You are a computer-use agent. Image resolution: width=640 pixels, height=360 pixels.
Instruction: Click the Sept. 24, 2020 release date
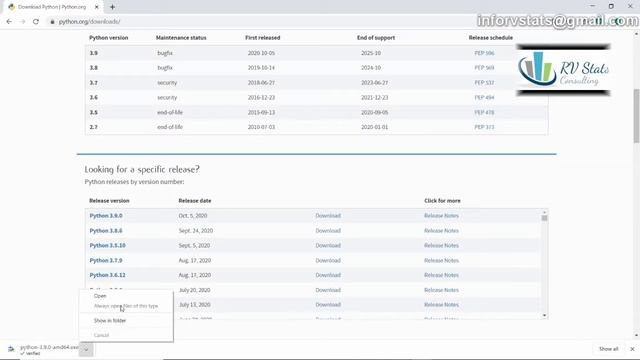point(196,231)
